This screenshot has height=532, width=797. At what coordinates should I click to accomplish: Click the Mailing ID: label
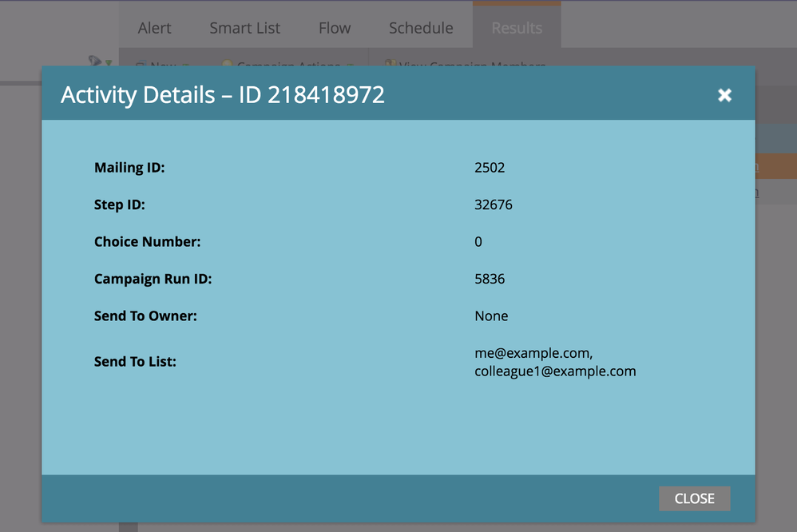(129, 167)
